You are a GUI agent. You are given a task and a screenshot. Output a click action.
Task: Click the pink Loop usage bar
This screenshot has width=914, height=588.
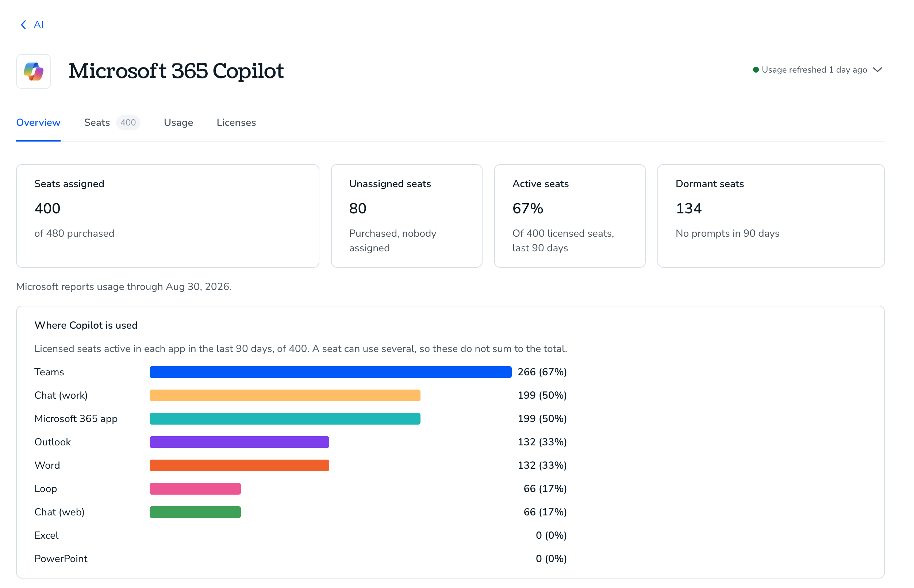point(195,489)
